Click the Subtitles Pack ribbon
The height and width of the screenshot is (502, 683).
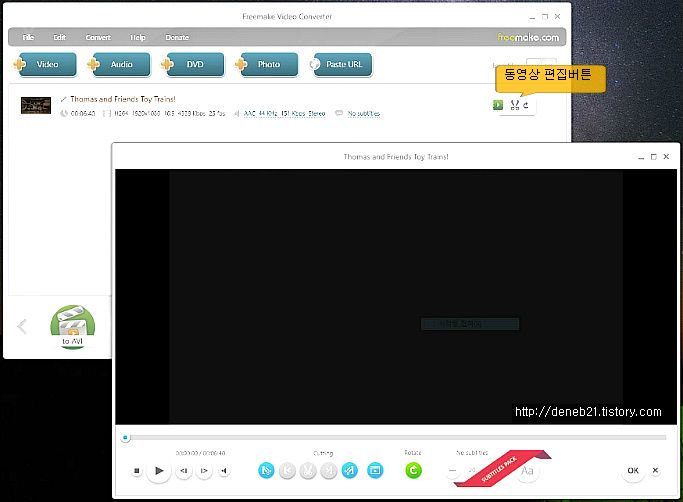[x=501, y=469]
